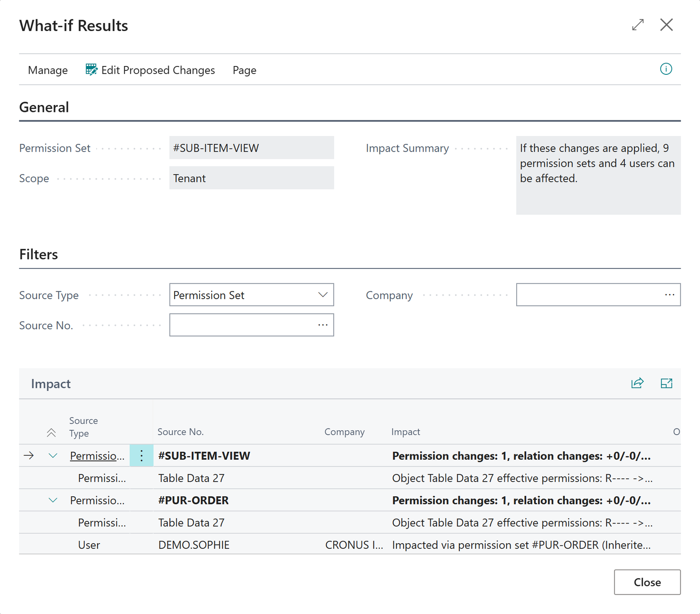This screenshot has height=614, width=700.
Task: Click the Impact Summary text box
Action: tap(598, 175)
